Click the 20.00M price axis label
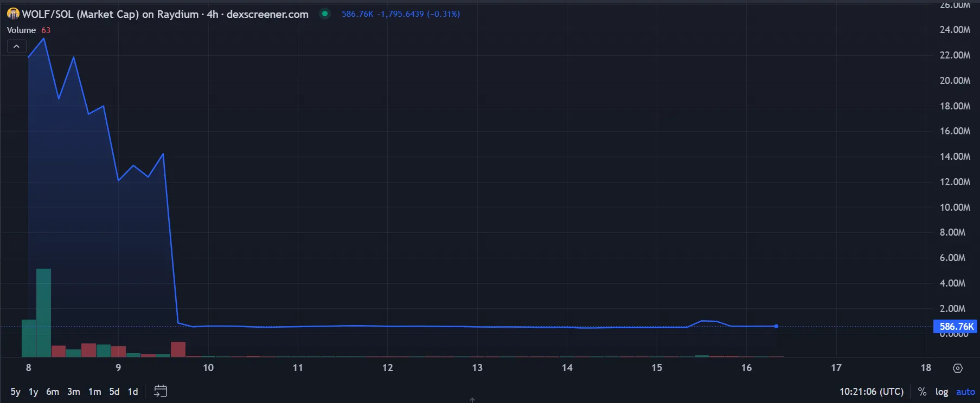Screen dimensions: 980x403 (x=955, y=81)
